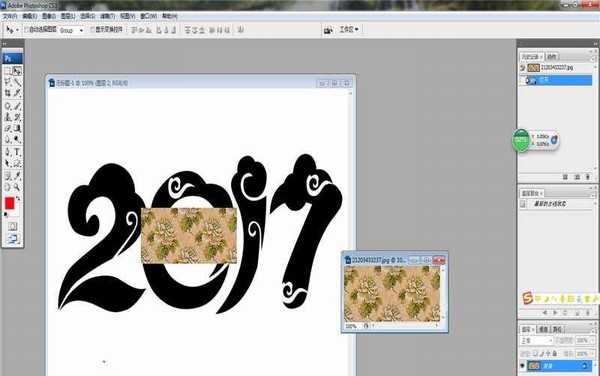Select the Slice tool
This screenshot has width=600, height=376.
17,93
